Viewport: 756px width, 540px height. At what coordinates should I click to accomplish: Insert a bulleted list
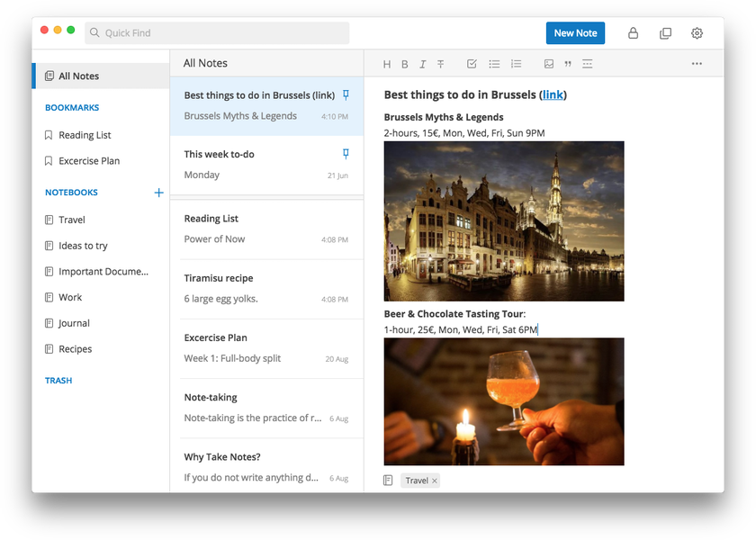coord(494,64)
